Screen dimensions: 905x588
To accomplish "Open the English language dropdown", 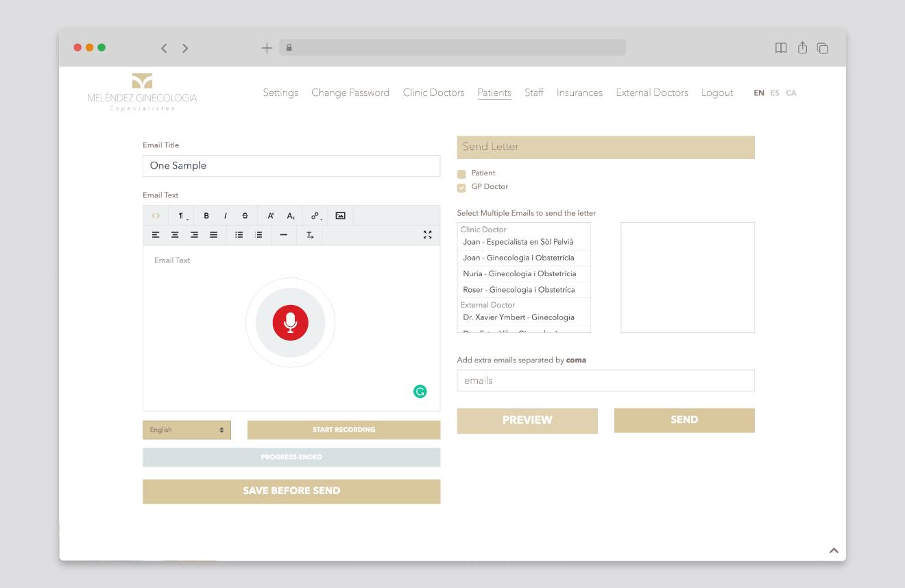I will 186,430.
